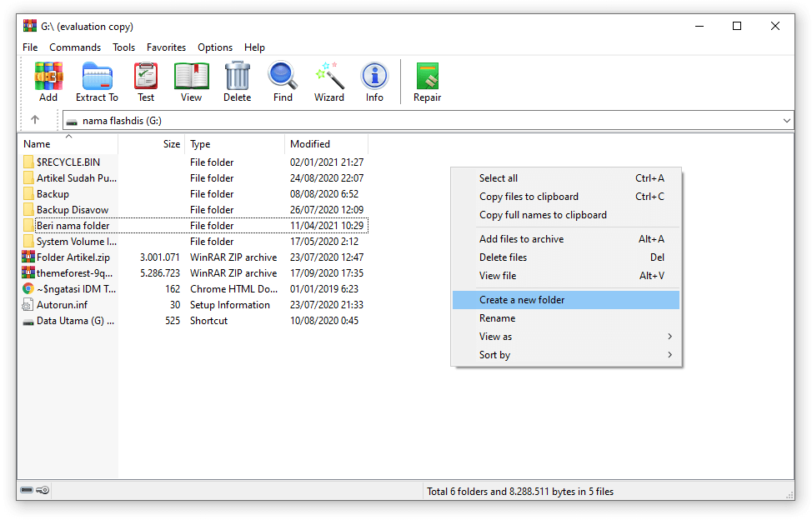Image resolution: width=812 pixels, height=520 pixels.
Task: Launch the Wizard wand icon
Action: click(329, 77)
